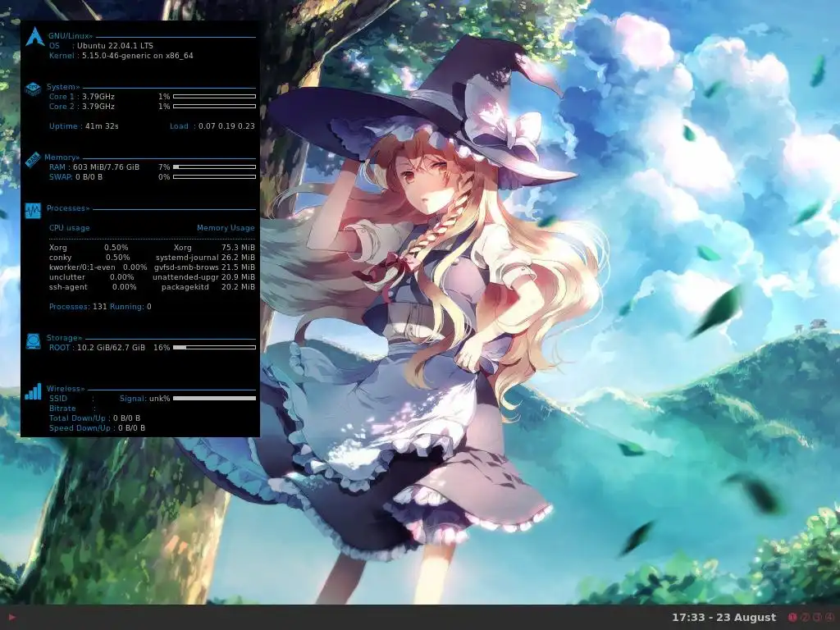The width and height of the screenshot is (840, 630).
Task: Click the Processes» section header
Action: point(68,208)
